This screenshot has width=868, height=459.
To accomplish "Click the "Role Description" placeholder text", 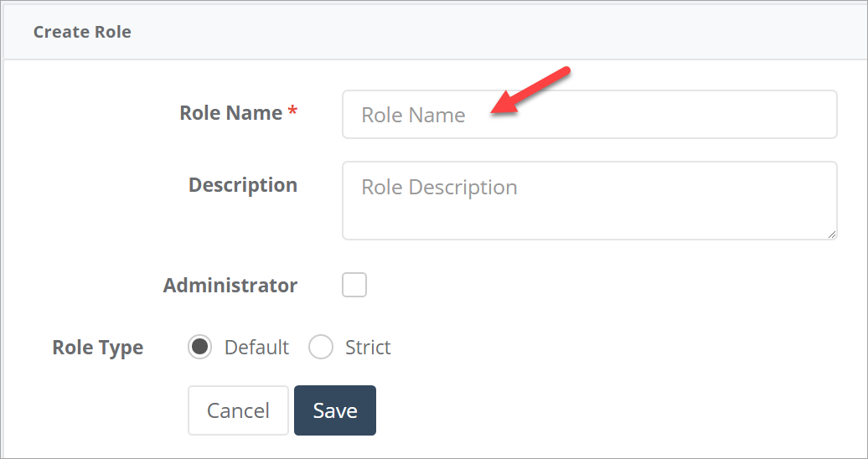I will point(439,187).
